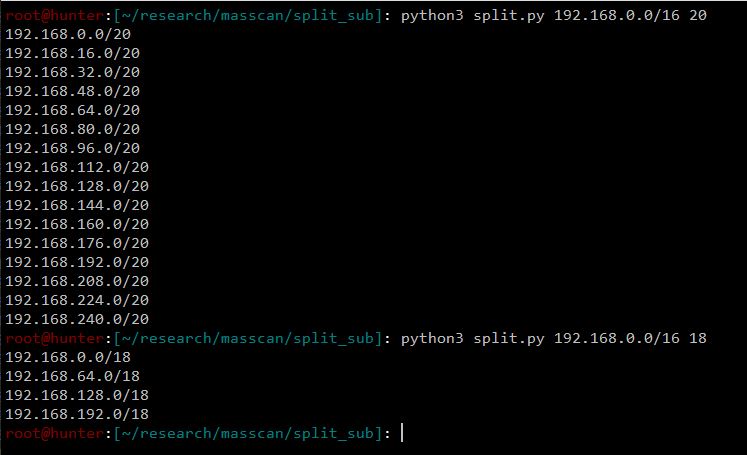This screenshot has height=455, width=747.
Task: Click the 192.168.0.0/20 output line
Action: [68, 34]
